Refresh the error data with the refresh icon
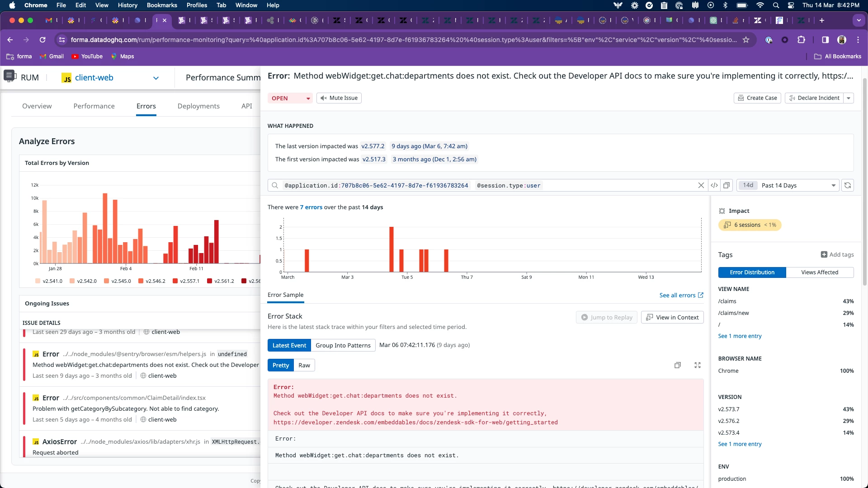 [848, 185]
